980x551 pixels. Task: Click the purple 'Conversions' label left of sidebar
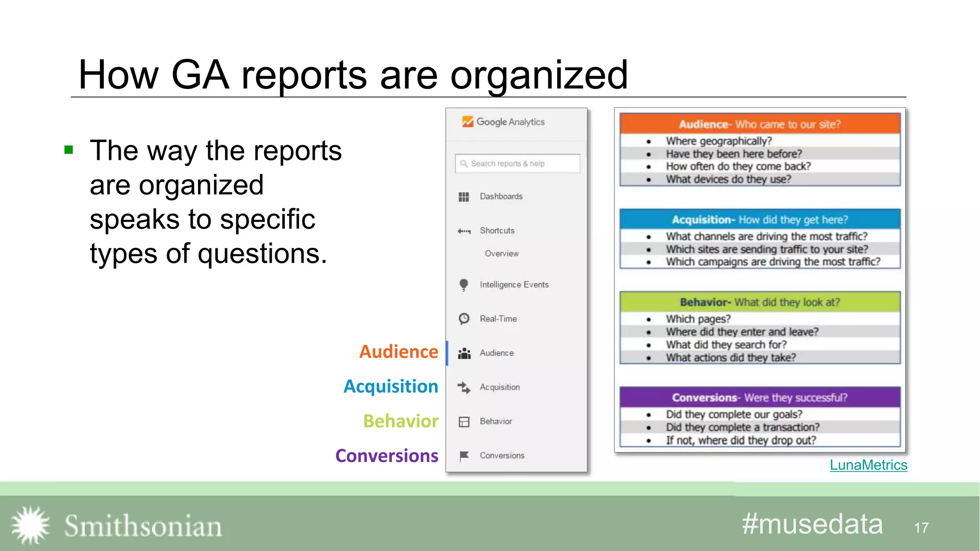pos(387,456)
